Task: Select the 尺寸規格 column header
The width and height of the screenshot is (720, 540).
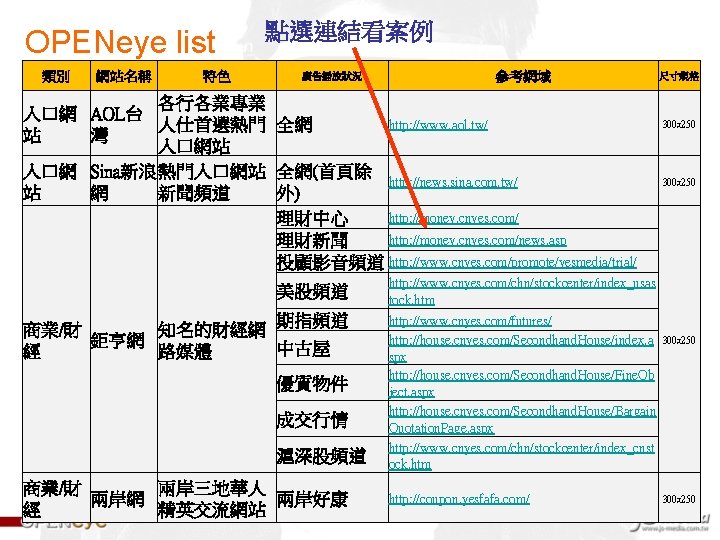Action: (x=679, y=76)
